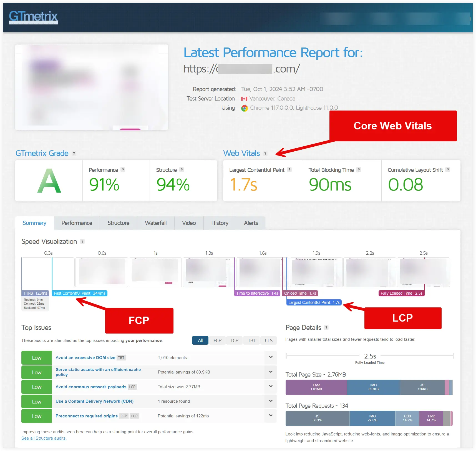Click the Font 14.2% requests segment

tap(431, 418)
